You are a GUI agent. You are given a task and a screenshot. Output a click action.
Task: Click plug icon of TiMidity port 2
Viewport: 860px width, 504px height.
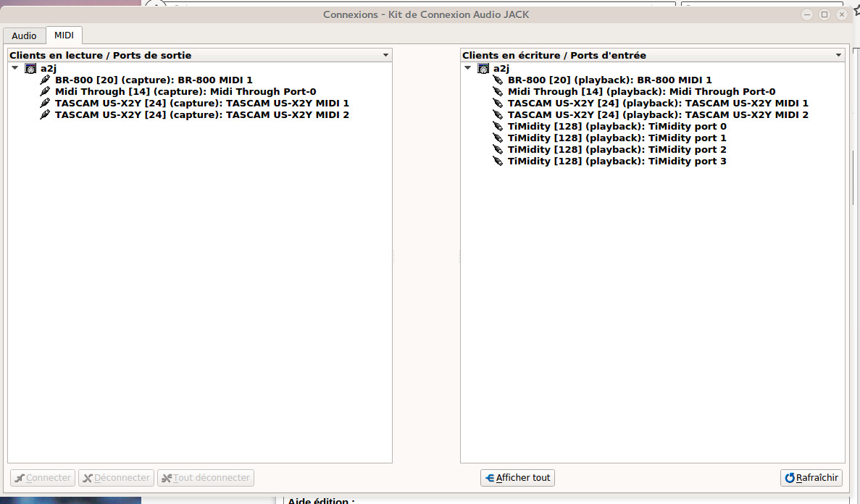[498, 149]
